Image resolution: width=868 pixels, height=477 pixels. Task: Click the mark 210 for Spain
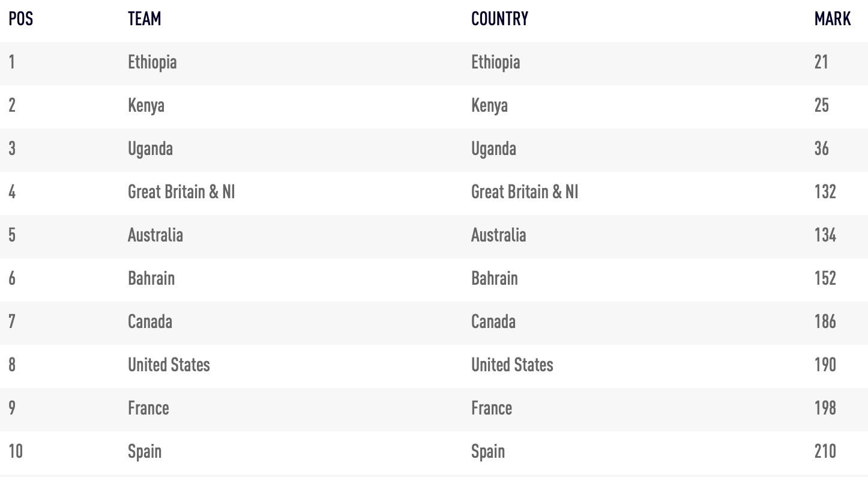tap(825, 452)
